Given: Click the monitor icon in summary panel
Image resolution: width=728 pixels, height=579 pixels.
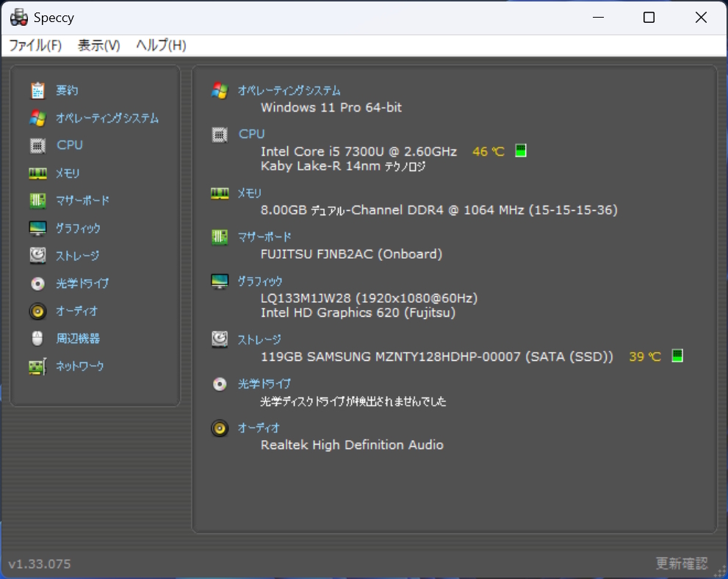Looking at the screenshot, I should pyautogui.click(x=220, y=281).
